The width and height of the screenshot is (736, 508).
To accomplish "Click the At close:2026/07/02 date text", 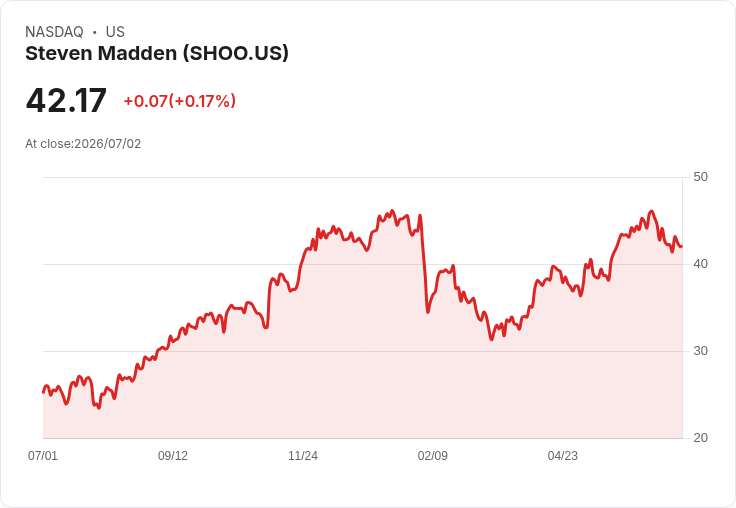I will coord(83,144).
